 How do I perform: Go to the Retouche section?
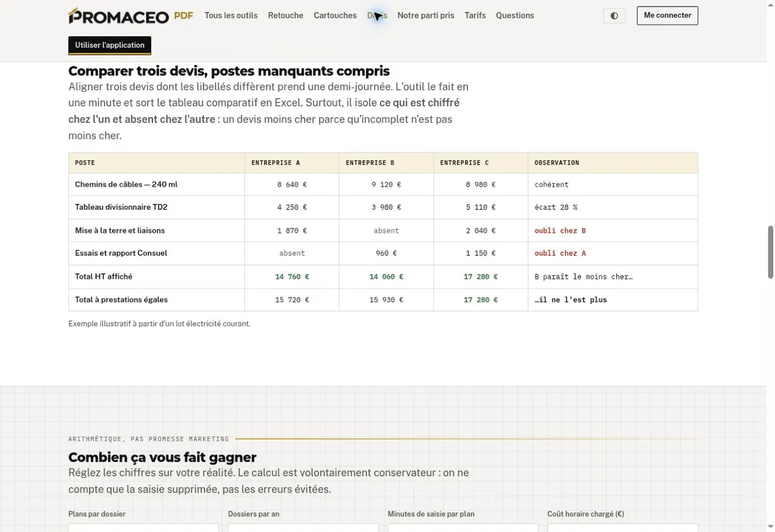pyautogui.click(x=285, y=16)
